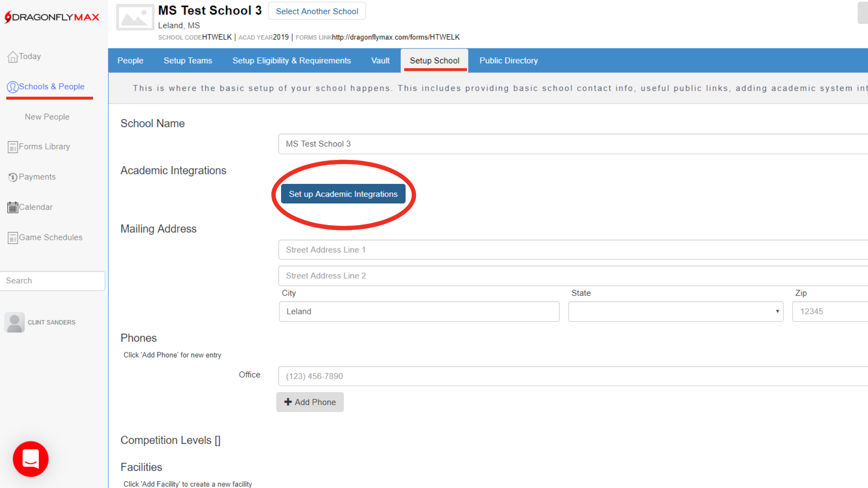868x488 pixels.
Task: Open the Calendar icon in sidebar
Action: click(13, 207)
